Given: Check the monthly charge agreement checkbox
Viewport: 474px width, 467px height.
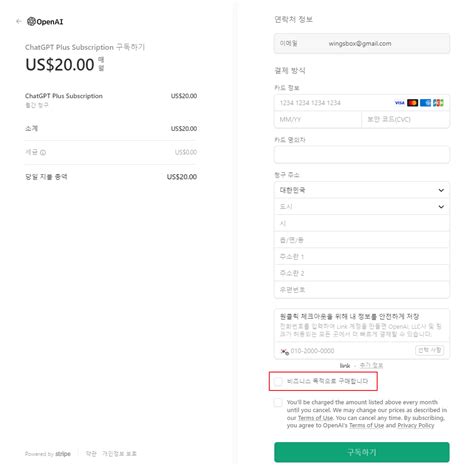Looking at the screenshot, I should 278,403.
